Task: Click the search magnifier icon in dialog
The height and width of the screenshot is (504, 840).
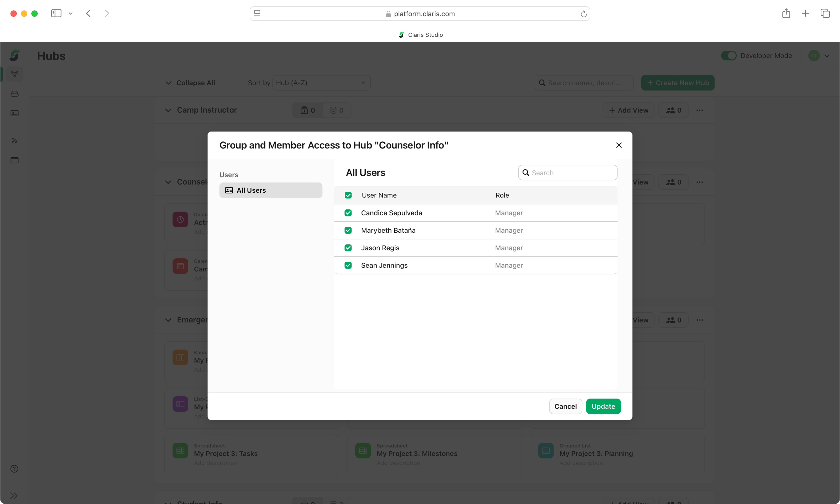Action: 525,173
